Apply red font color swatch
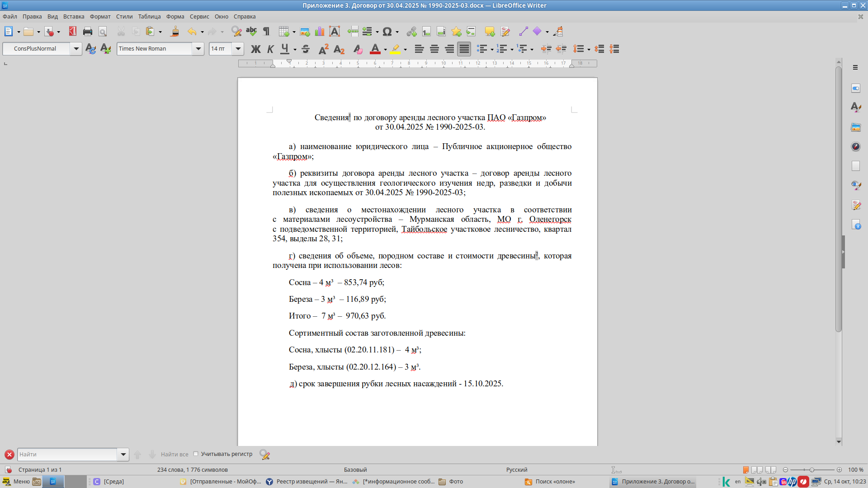This screenshot has width=868, height=488. [x=375, y=49]
